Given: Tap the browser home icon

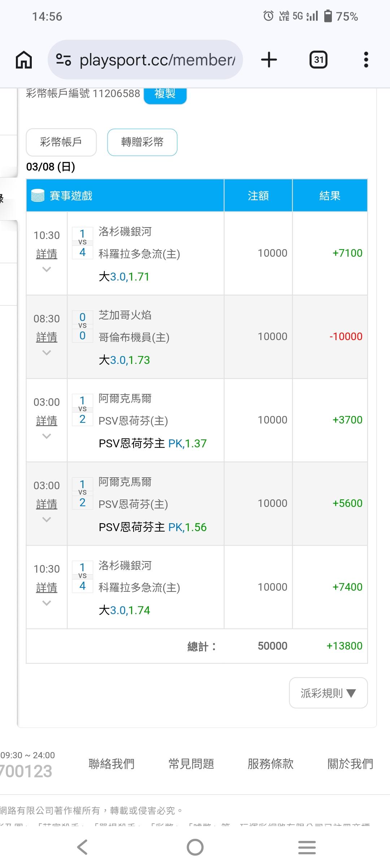Looking at the screenshot, I should tap(24, 60).
